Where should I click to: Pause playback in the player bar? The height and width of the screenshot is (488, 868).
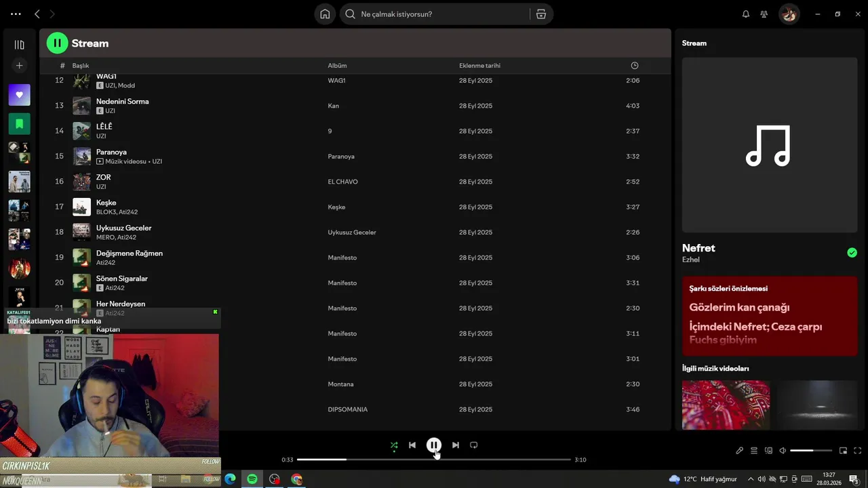pyautogui.click(x=434, y=445)
